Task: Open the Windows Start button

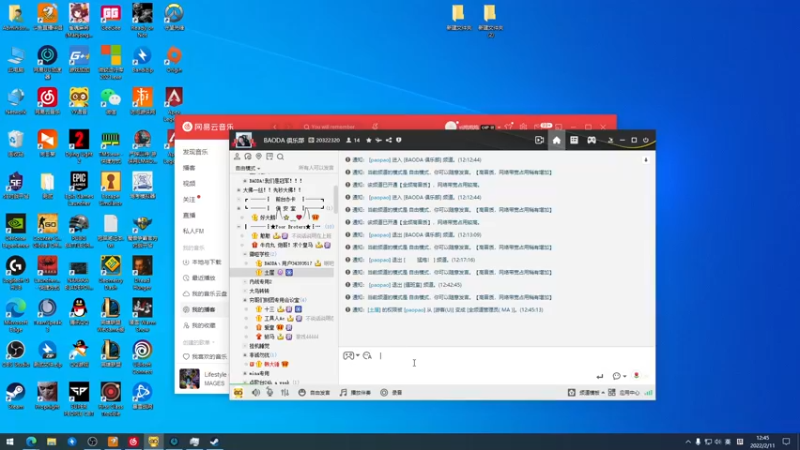Action: pyautogui.click(x=10, y=442)
